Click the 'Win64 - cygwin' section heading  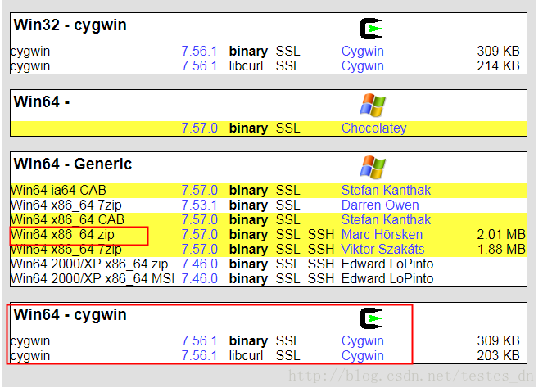[x=70, y=315]
